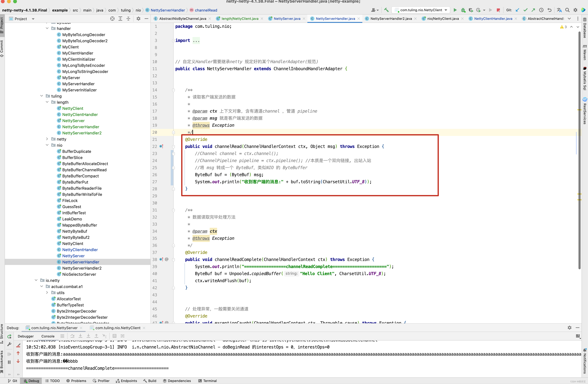The width and height of the screenshot is (588, 384).
Task: Toggle soft-wrap lines in console toolbar
Action: point(62,336)
